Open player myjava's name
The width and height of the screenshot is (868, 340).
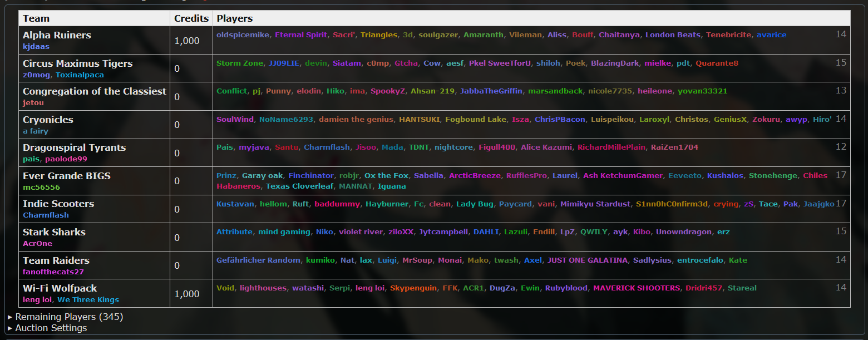tap(254, 147)
